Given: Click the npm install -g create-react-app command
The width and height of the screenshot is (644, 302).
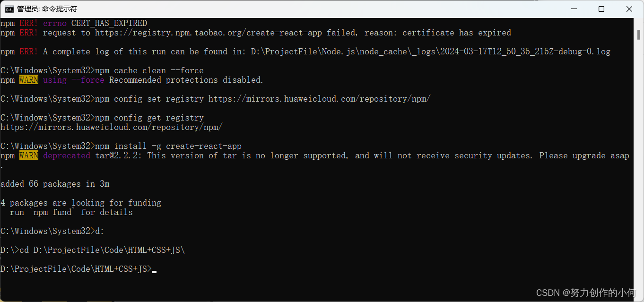Looking at the screenshot, I should tap(168, 146).
